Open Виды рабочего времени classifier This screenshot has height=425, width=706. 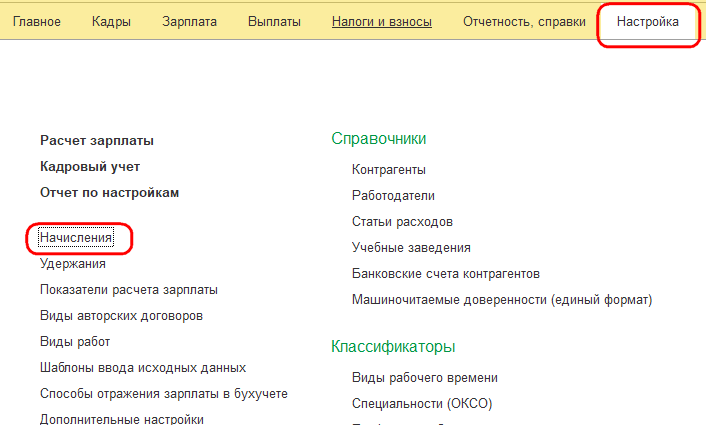click(425, 378)
